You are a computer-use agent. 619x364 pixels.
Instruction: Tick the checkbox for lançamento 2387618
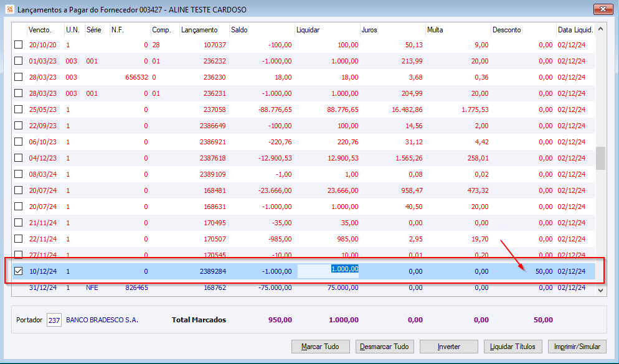[x=18, y=158]
